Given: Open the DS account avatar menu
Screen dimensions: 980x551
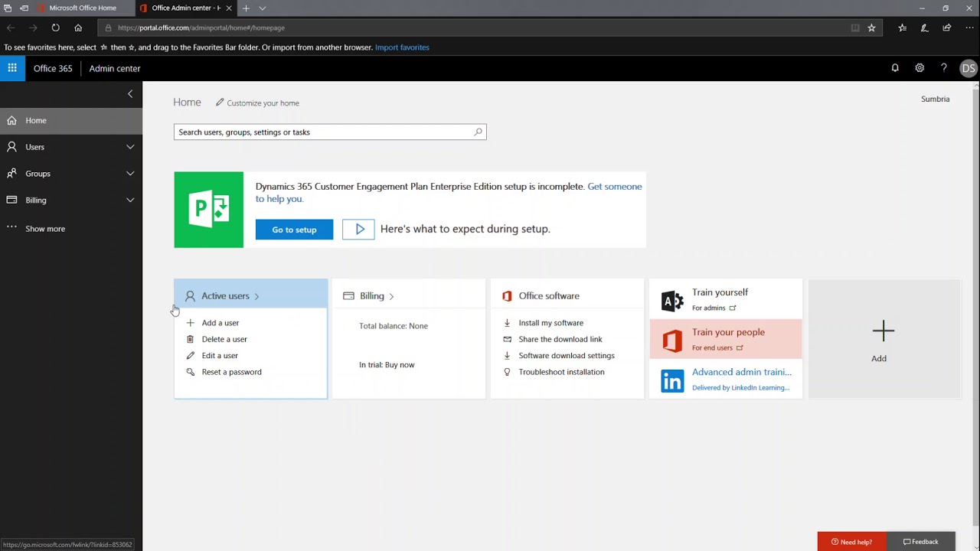Looking at the screenshot, I should click(969, 68).
